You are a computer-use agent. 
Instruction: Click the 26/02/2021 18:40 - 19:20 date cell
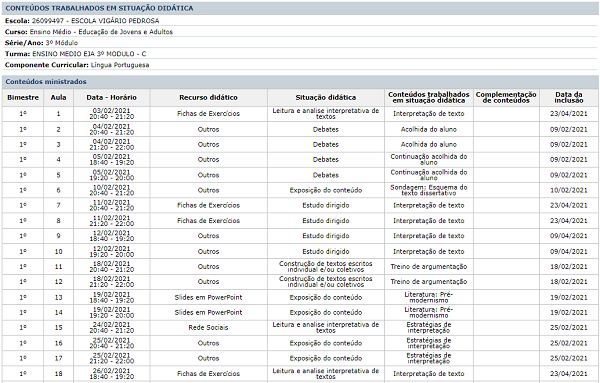pos(112,373)
